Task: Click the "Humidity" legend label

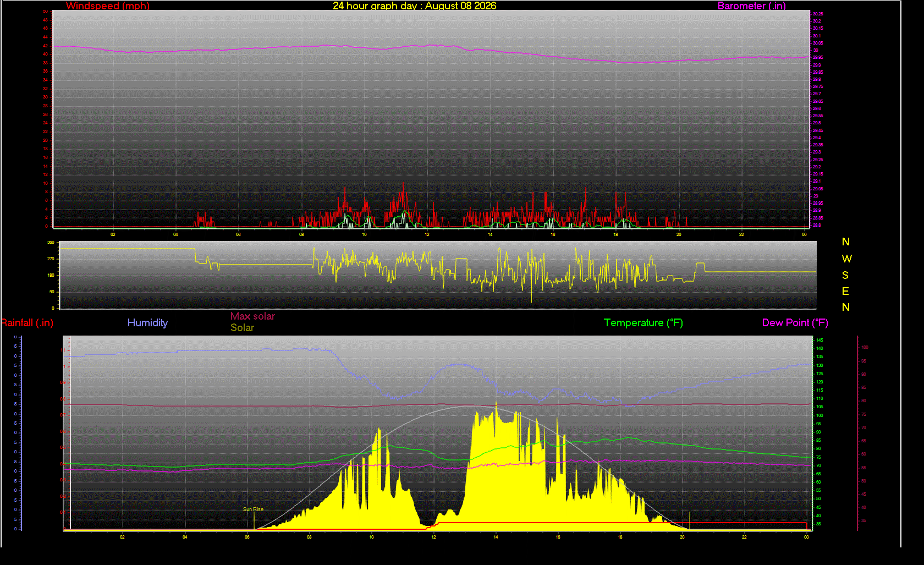Action: 147,323
